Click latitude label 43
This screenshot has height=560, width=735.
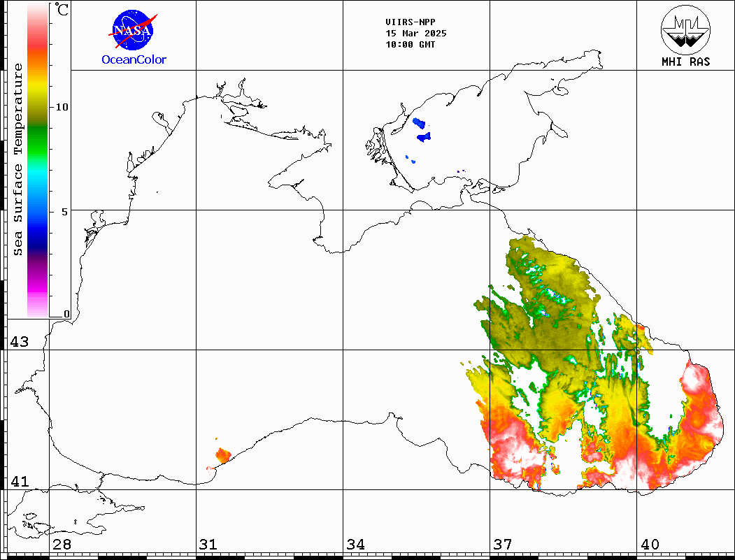[x=19, y=341]
